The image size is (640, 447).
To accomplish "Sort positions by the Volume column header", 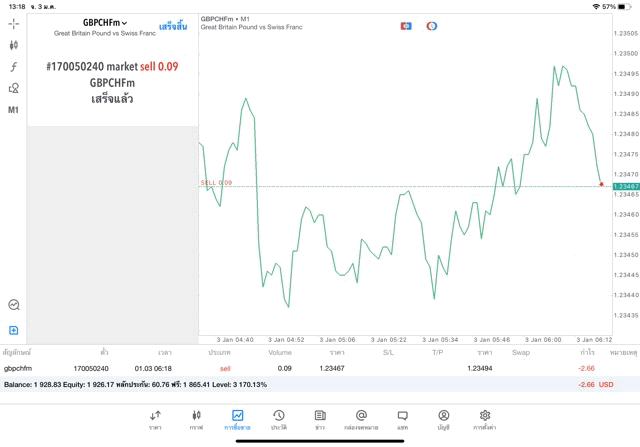I will click(x=280, y=352).
